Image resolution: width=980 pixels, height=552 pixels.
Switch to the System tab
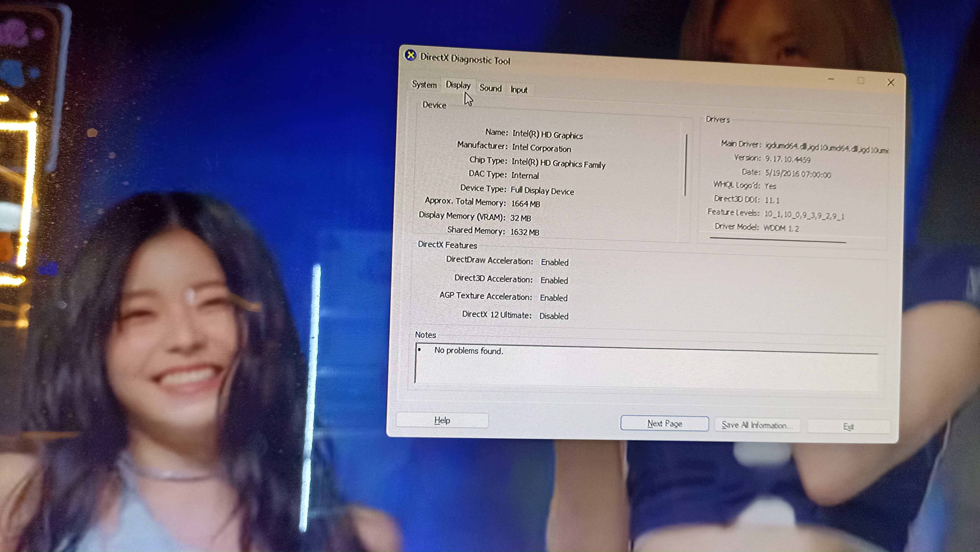[424, 84]
